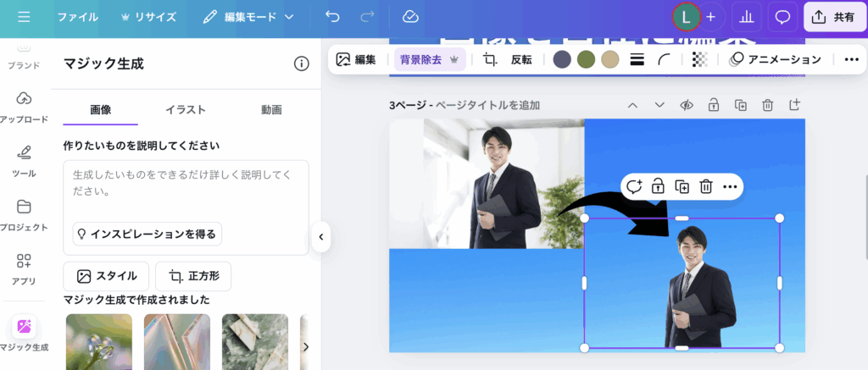Lock the selected image from floating toolbar
This screenshot has height=370, width=868.
click(x=658, y=186)
